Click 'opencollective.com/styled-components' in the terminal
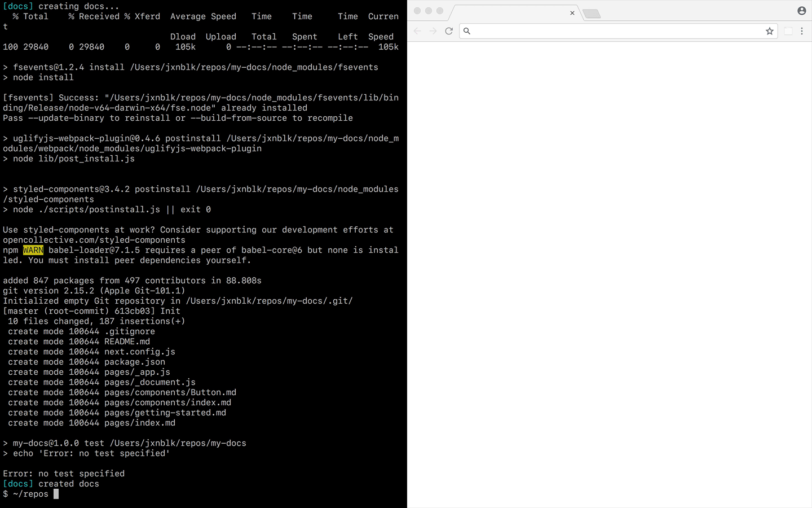The width and height of the screenshot is (812, 508). click(x=94, y=240)
